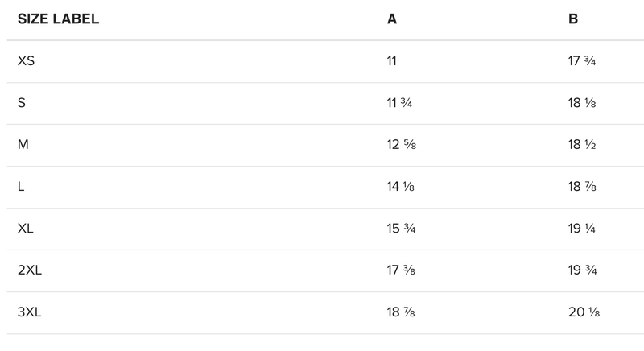The image size is (644, 351).
Task: Click the B value 20 ⅛ for 3XL
Action: (x=584, y=312)
